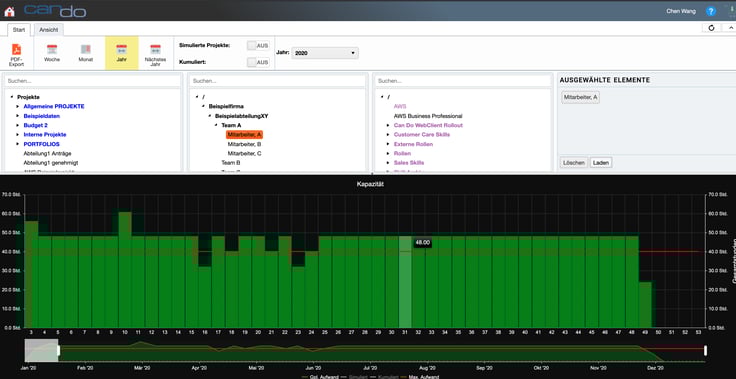This screenshot has width=736, height=379.
Task: Select the Woche calendar view icon
Action: (x=52, y=49)
